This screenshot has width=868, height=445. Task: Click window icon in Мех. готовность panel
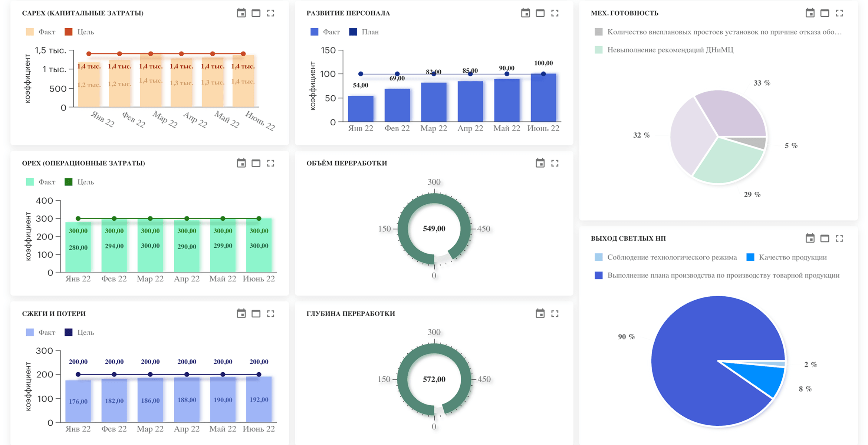(825, 13)
